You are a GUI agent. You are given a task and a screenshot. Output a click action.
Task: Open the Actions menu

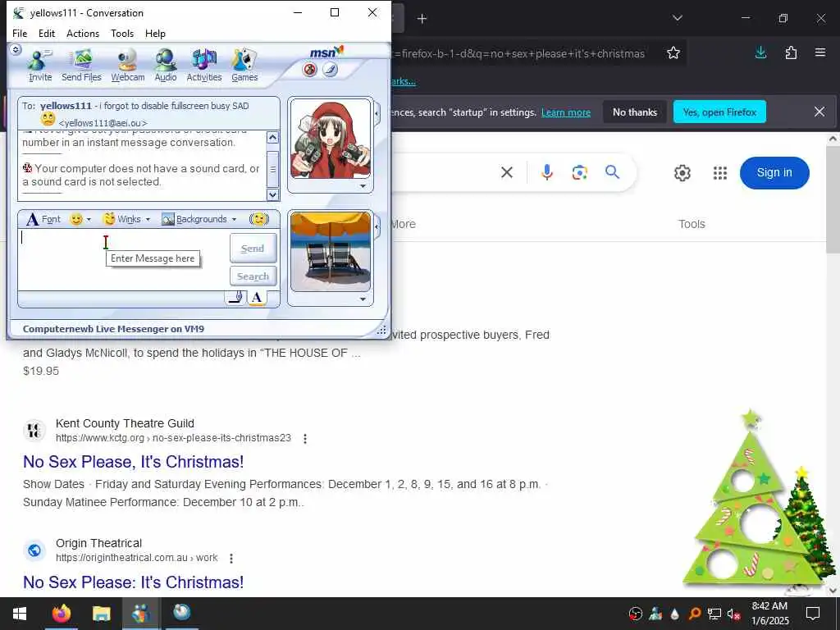point(83,33)
